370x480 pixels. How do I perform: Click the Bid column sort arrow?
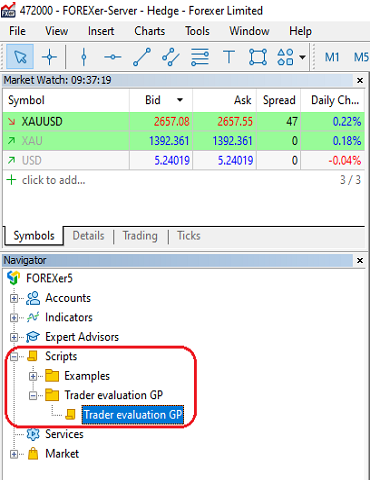pyautogui.click(x=180, y=100)
